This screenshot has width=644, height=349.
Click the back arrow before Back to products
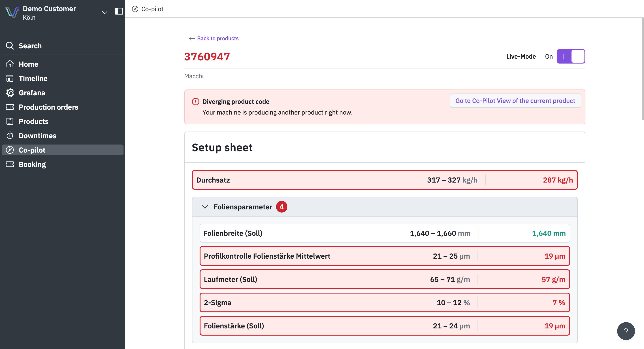tap(192, 38)
